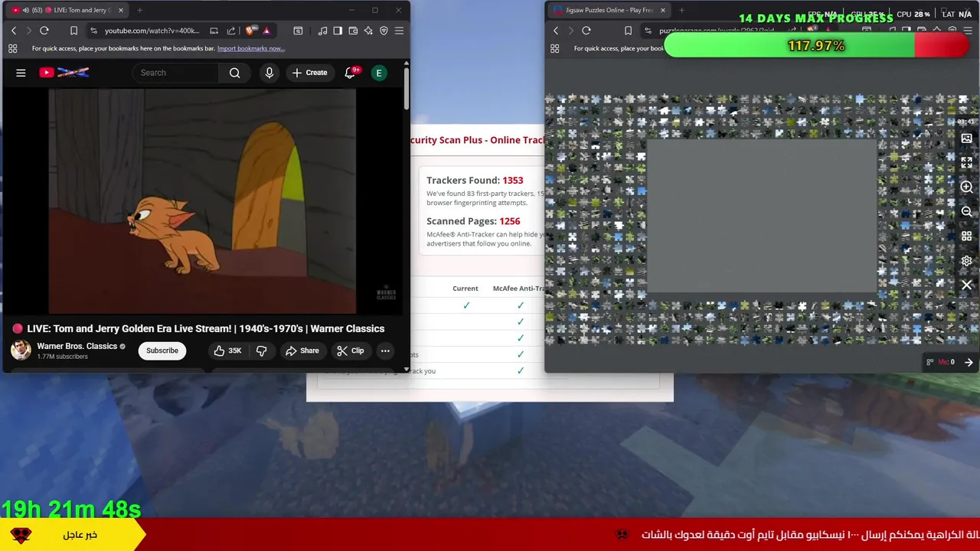Click the YouTube page scrollbar
980x551 pixels.
406,89
